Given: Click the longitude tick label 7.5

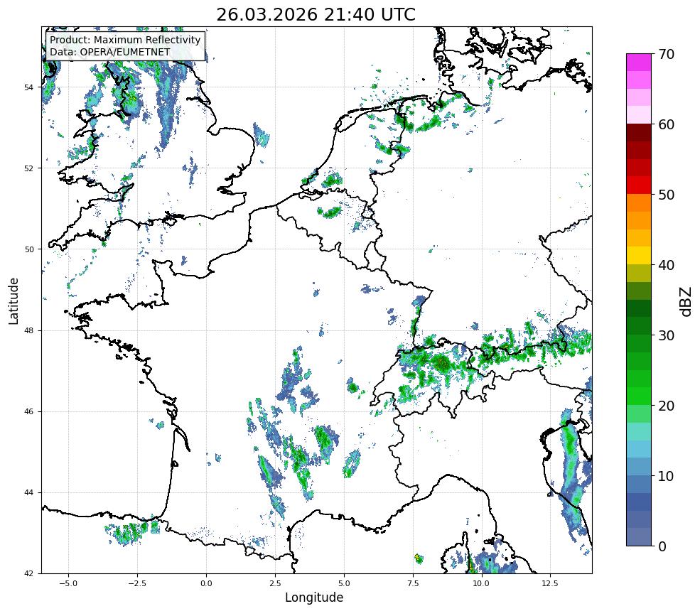Looking at the screenshot, I should coord(412,583).
